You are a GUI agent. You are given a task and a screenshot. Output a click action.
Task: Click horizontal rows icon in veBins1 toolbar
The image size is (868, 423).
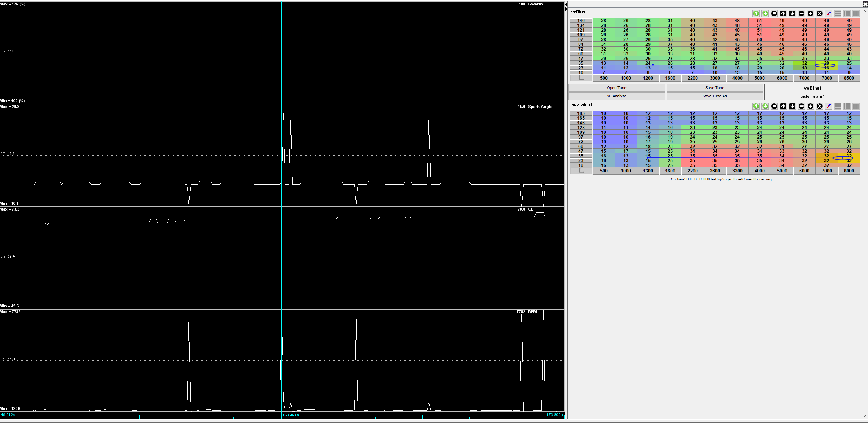coord(838,13)
